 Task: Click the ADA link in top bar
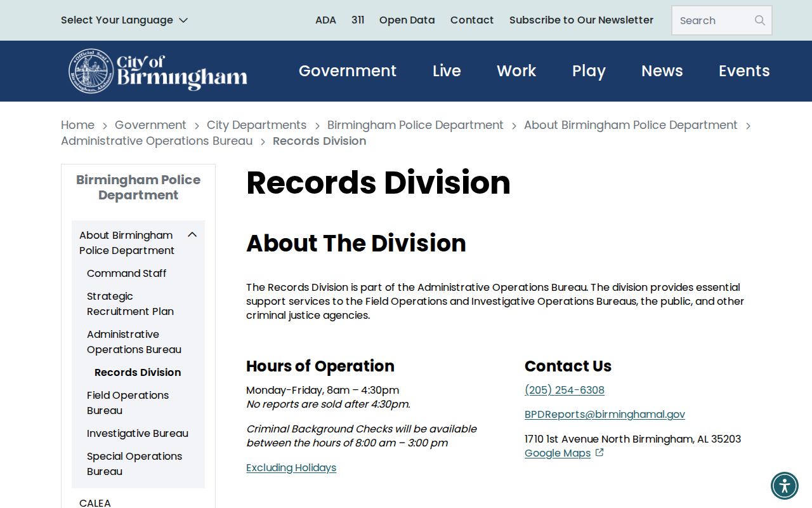point(325,20)
